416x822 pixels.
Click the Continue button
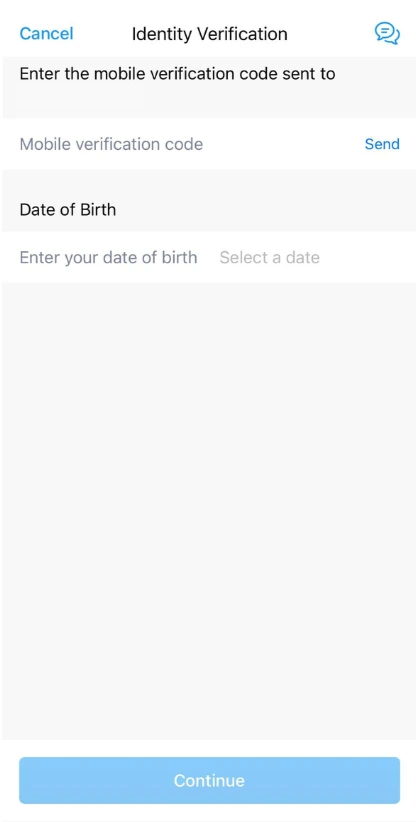point(209,780)
